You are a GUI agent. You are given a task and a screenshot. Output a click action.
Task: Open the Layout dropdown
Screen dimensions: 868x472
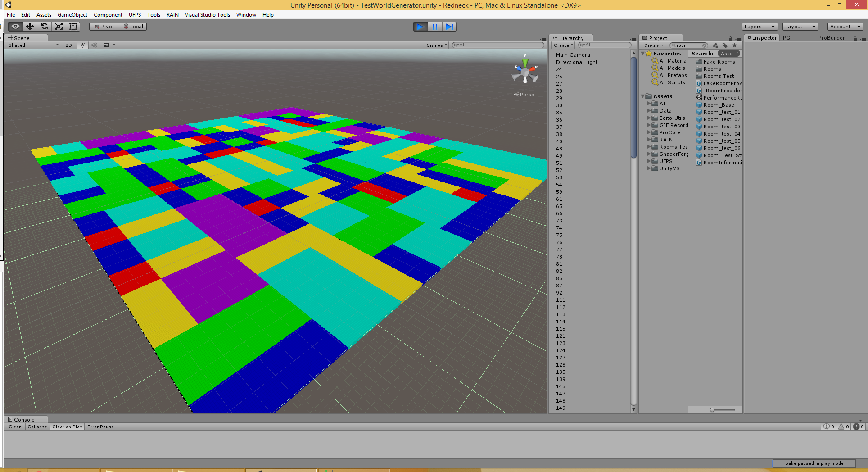pyautogui.click(x=800, y=27)
